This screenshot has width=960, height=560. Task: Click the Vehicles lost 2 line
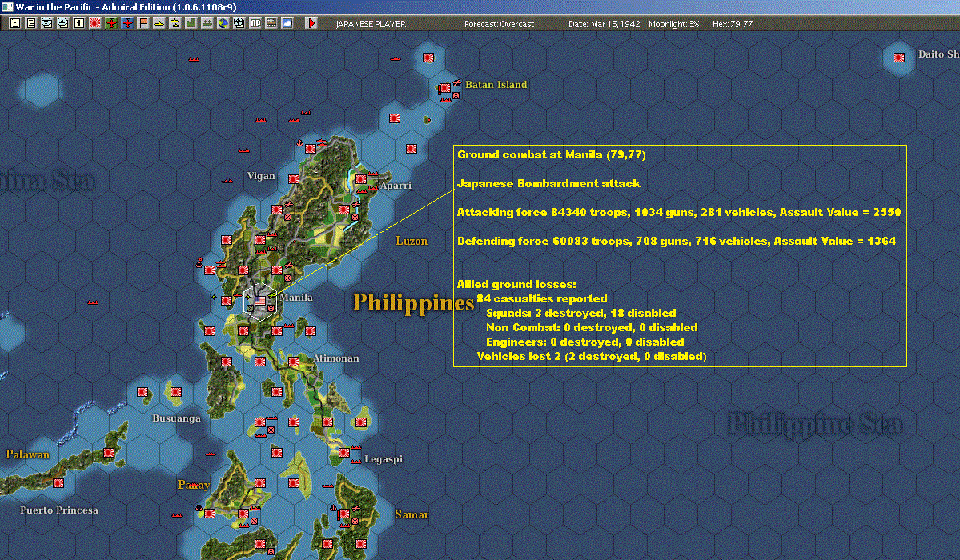pyautogui.click(x=592, y=356)
